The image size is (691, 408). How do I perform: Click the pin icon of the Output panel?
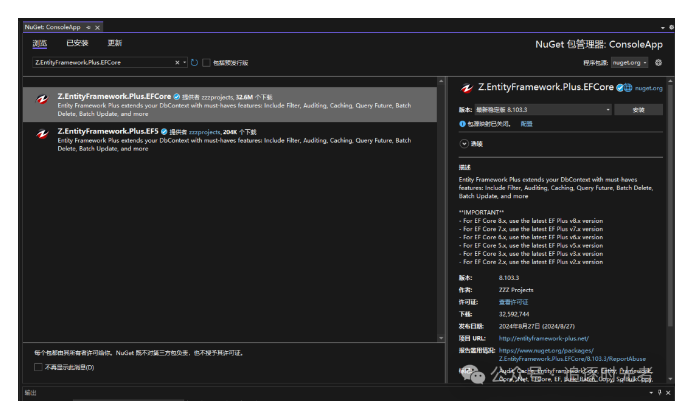[x=660, y=393]
